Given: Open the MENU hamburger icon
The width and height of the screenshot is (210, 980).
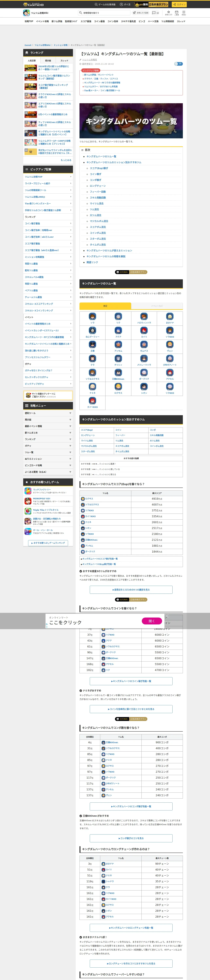Looking at the screenshot, I should coord(184,13).
